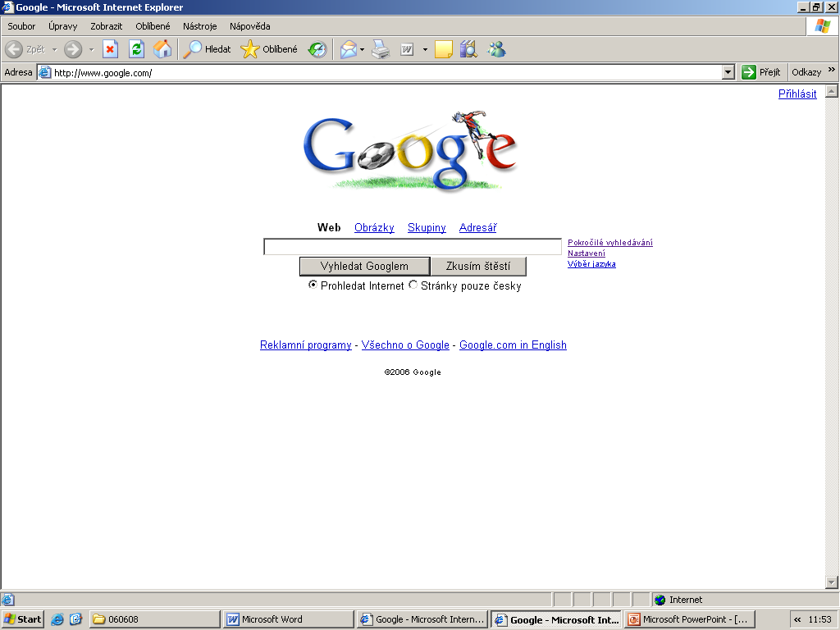The height and width of the screenshot is (630, 840).
Task: Click the Zkusím štěstí button
Action: (478, 267)
